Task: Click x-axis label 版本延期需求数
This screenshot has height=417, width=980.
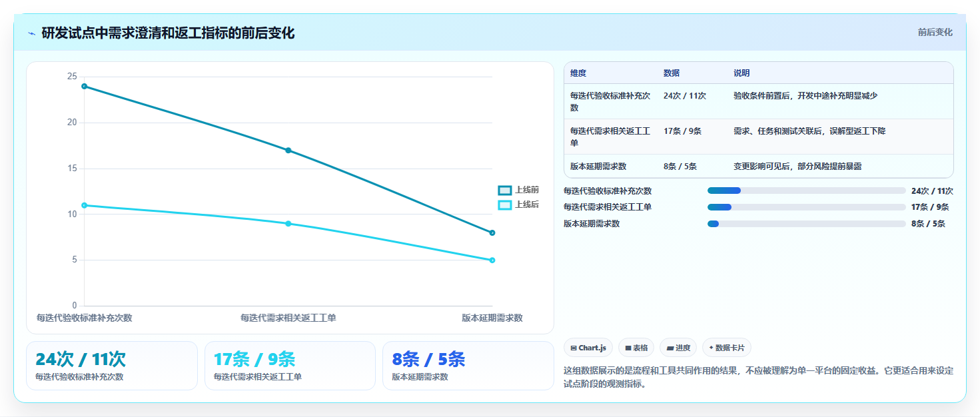Action: [492, 318]
